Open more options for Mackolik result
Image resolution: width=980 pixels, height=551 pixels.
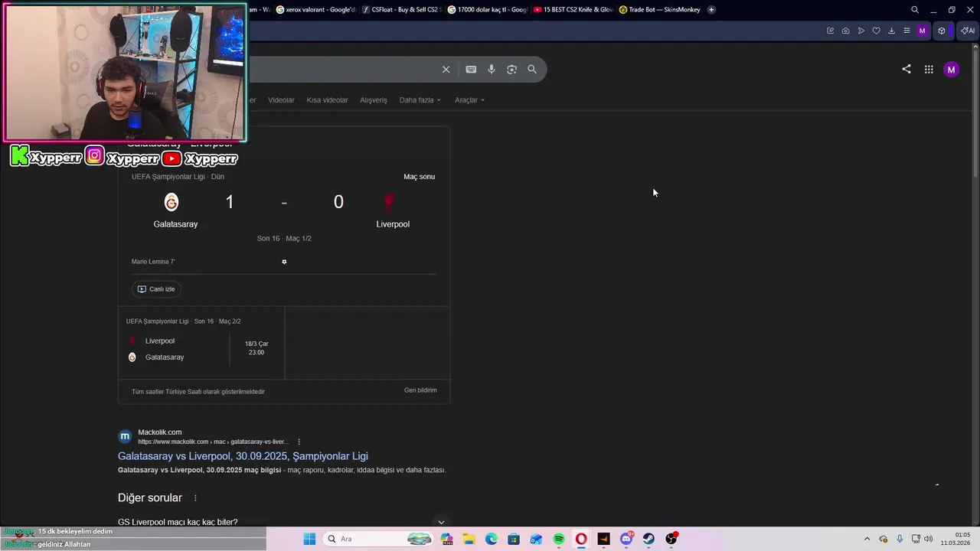click(x=299, y=442)
